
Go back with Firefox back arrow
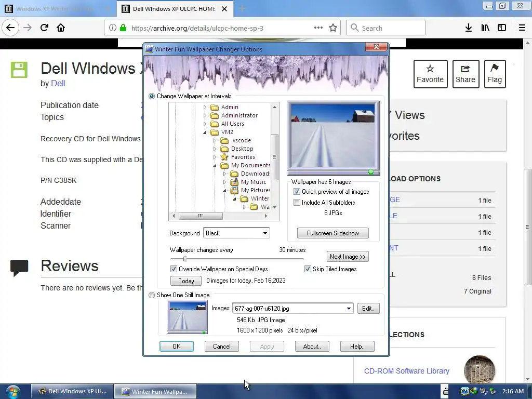pyautogui.click(x=10, y=28)
